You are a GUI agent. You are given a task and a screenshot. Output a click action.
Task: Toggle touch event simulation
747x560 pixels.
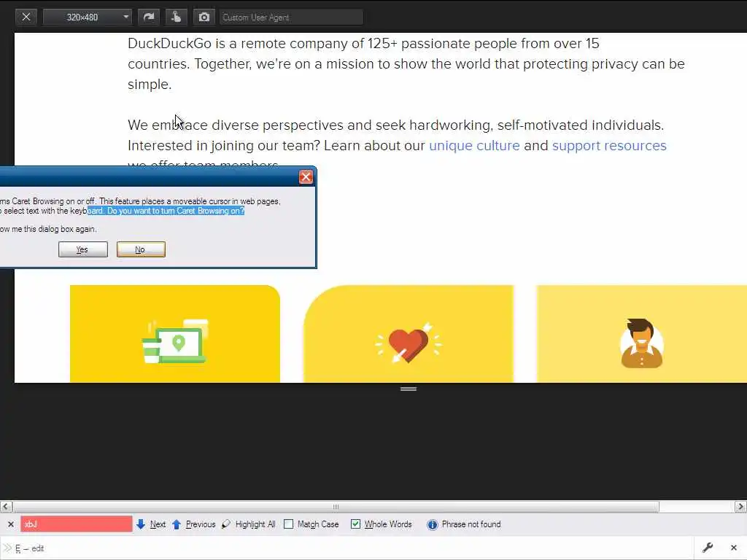coord(177,17)
